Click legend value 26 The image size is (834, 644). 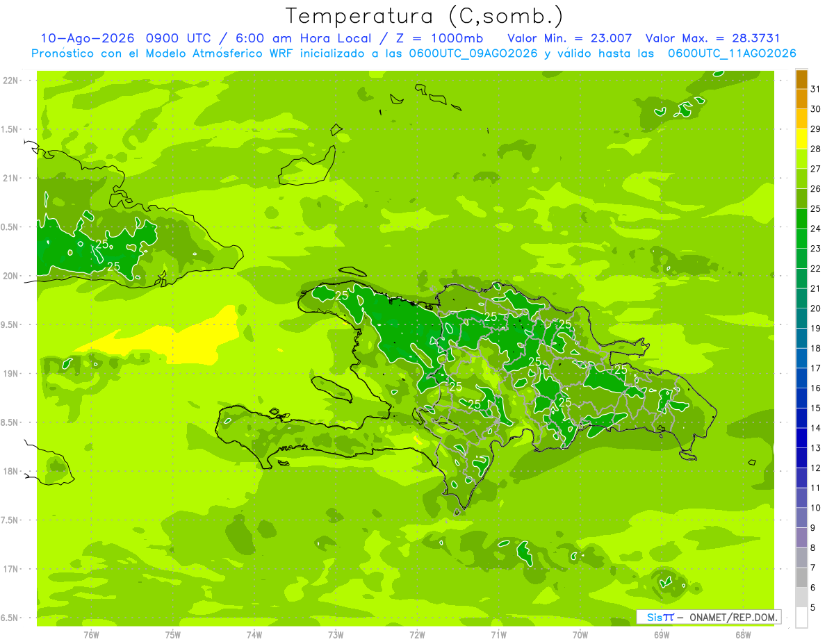click(x=815, y=189)
